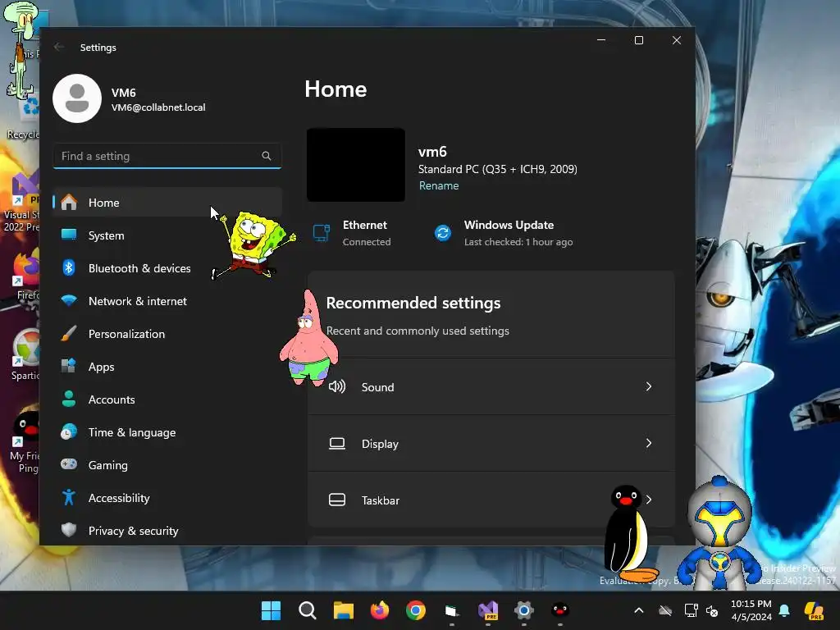Open taskbar Search
840x630 pixels.
click(x=307, y=610)
